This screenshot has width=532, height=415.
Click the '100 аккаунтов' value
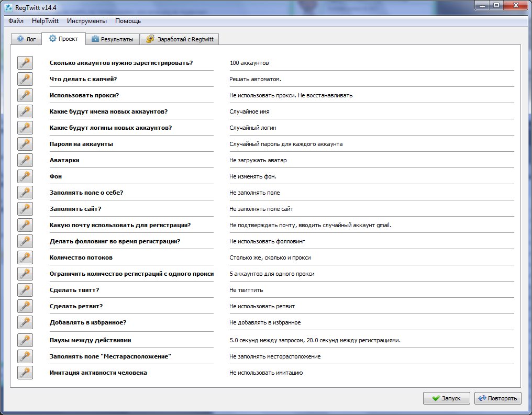pos(249,63)
